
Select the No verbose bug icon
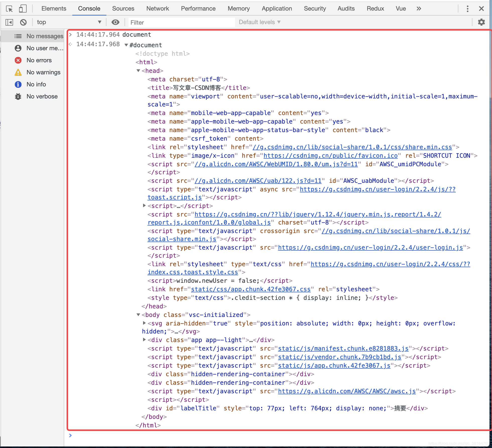(x=18, y=96)
